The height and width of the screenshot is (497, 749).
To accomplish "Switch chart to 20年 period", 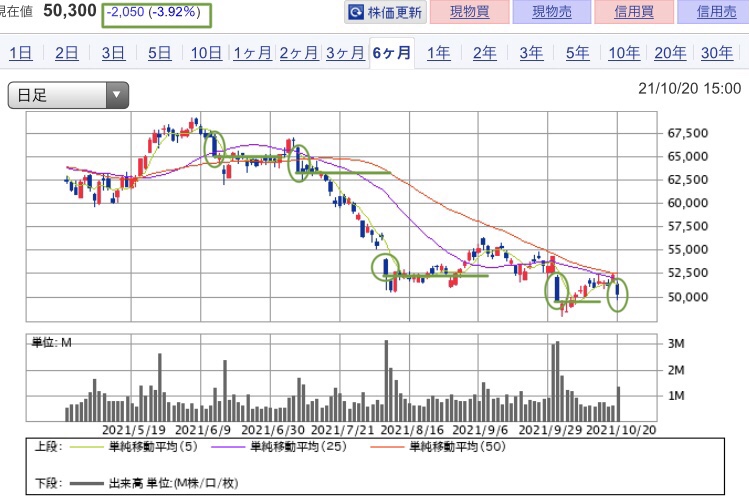I will [670, 53].
